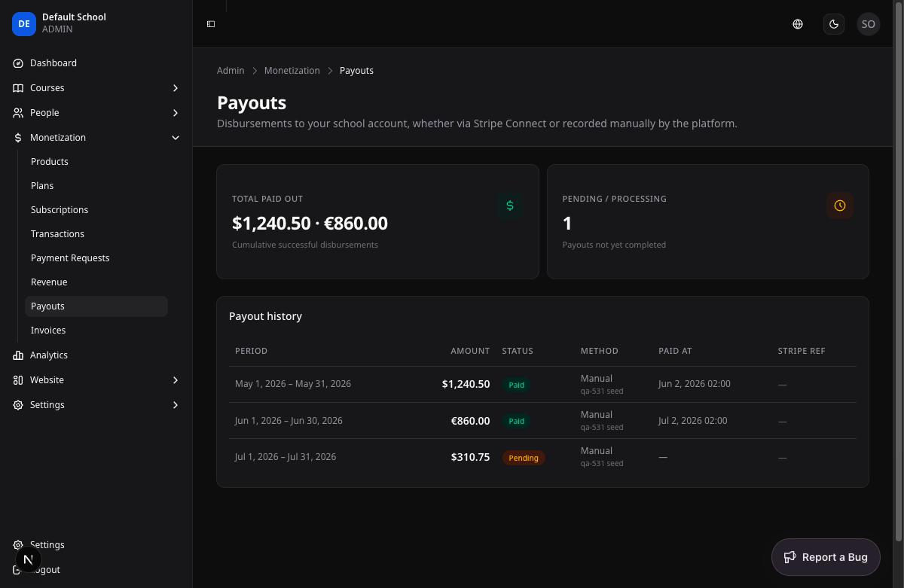Click the Analytics bar chart icon

click(x=18, y=355)
